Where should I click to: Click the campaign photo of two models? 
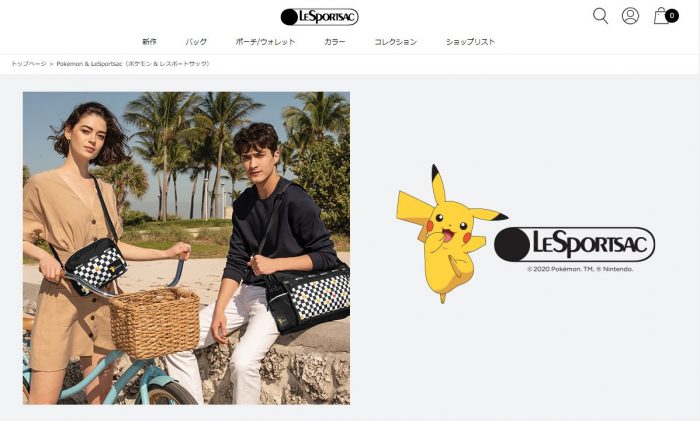pyautogui.click(x=187, y=248)
